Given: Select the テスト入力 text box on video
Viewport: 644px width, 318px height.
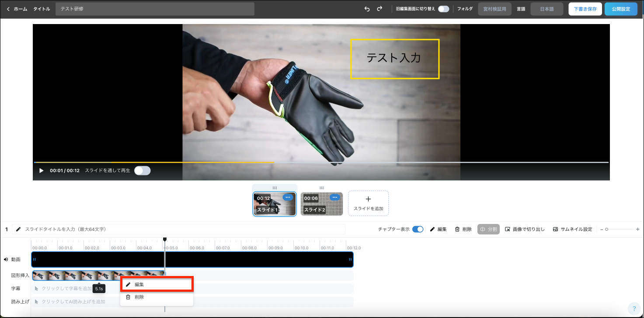Looking at the screenshot, I should point(394,59).
